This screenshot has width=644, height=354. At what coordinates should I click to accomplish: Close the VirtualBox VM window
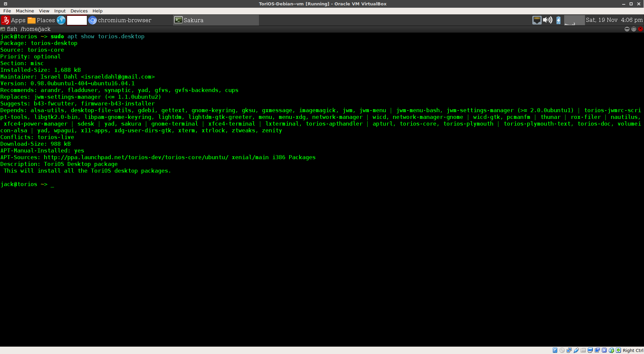(x=638, y=4)
